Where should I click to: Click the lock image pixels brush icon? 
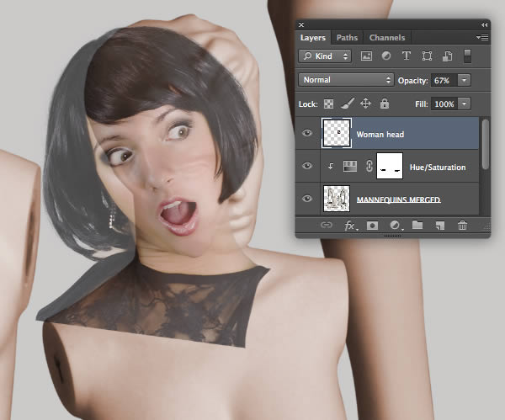coord(347,104)
